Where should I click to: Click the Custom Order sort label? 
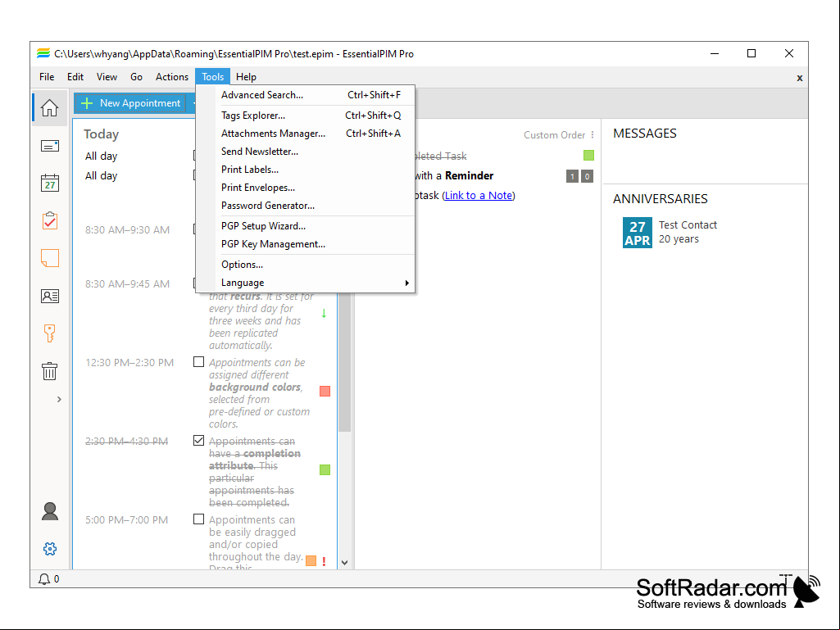pyautogui.click(x=554, y=135)
